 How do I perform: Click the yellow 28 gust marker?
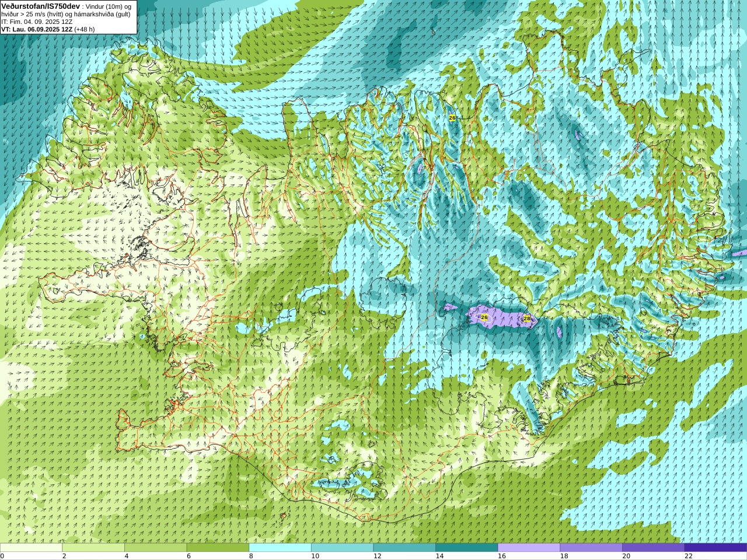coord(527,318)
